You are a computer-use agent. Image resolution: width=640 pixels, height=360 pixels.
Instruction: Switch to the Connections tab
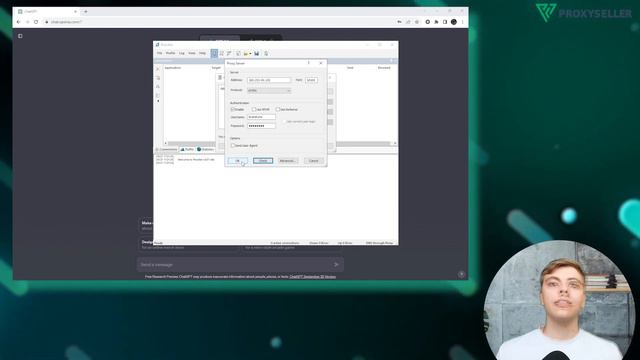click(167, 149)
